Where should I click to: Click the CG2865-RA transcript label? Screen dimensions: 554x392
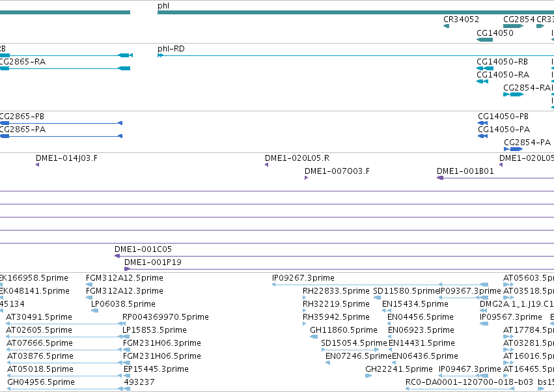point(22,62)
